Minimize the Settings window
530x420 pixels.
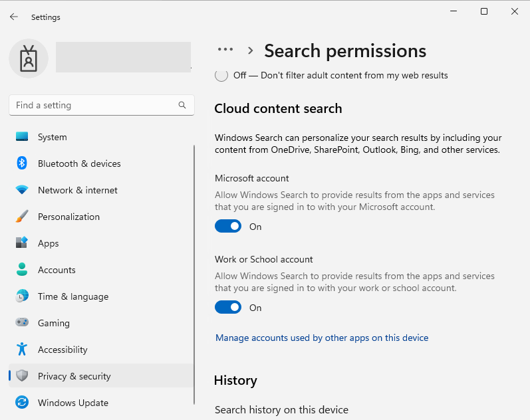454,11
